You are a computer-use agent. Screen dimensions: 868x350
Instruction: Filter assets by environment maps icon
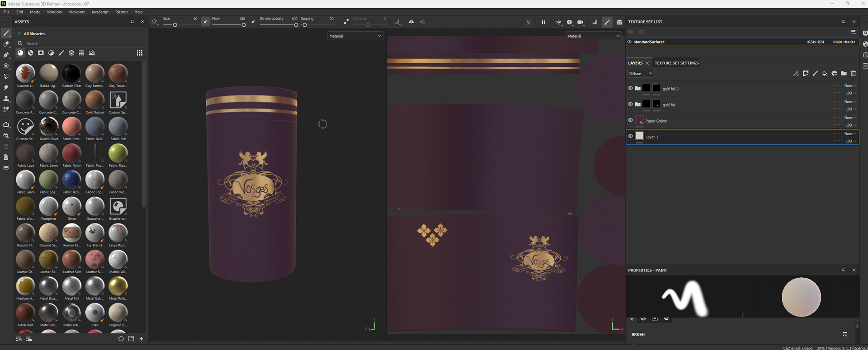[92, 53]
